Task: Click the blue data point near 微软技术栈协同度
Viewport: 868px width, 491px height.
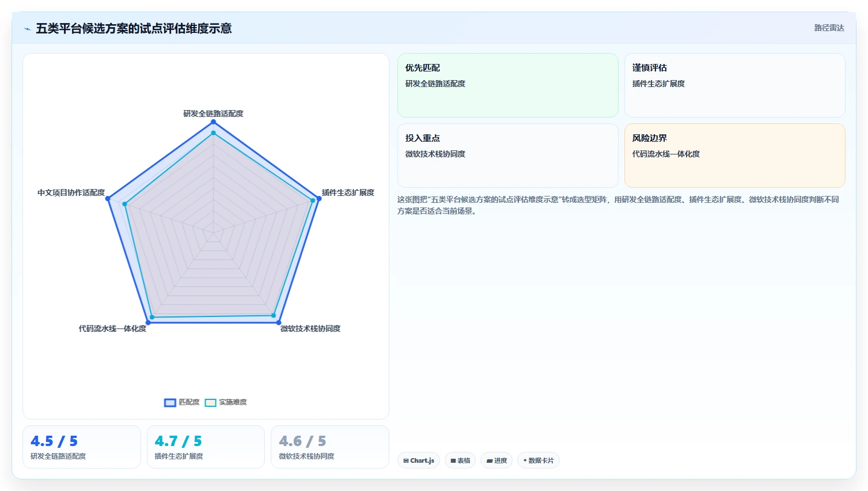Action: coord(278,323)
